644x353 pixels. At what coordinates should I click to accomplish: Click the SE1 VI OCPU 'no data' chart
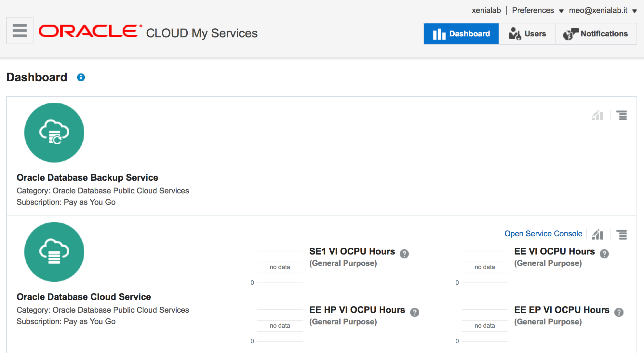pos(280,267)
